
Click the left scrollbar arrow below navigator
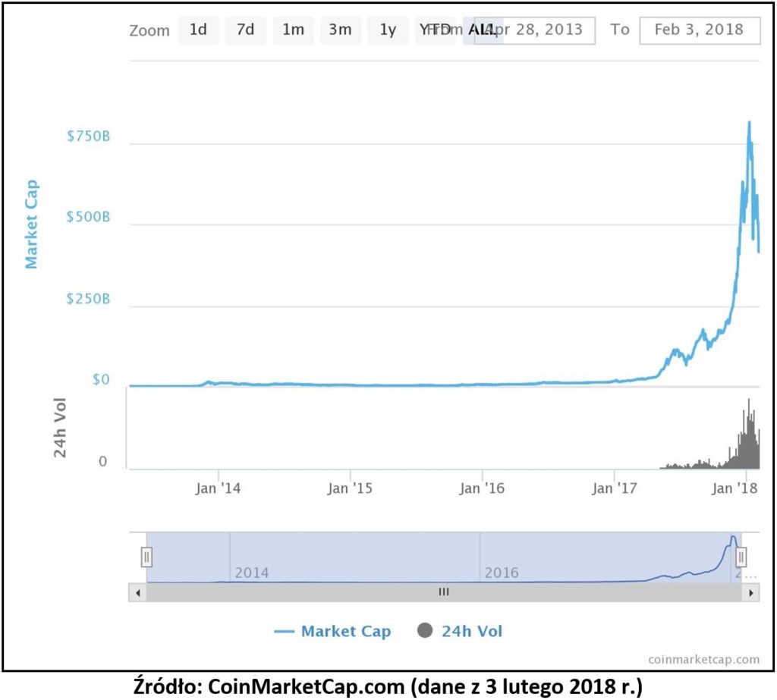[137, 592]
